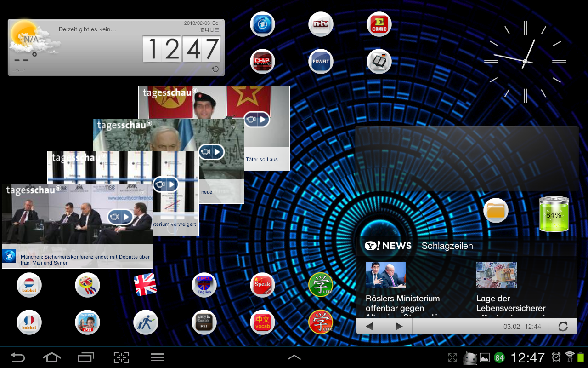Play tagesschau video 'Täter soll aus'

tap(256, 120)
